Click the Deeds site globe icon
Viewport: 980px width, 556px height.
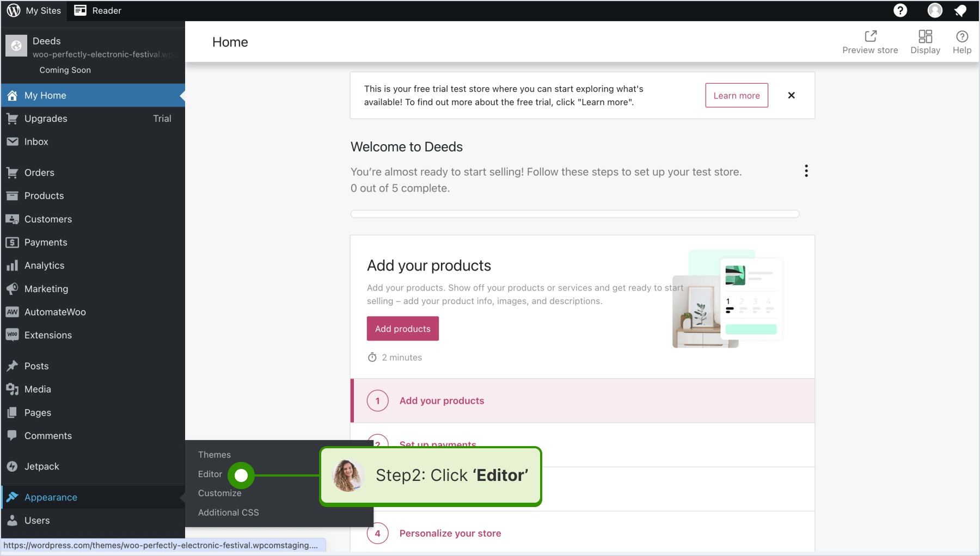[x=16, y=46]
